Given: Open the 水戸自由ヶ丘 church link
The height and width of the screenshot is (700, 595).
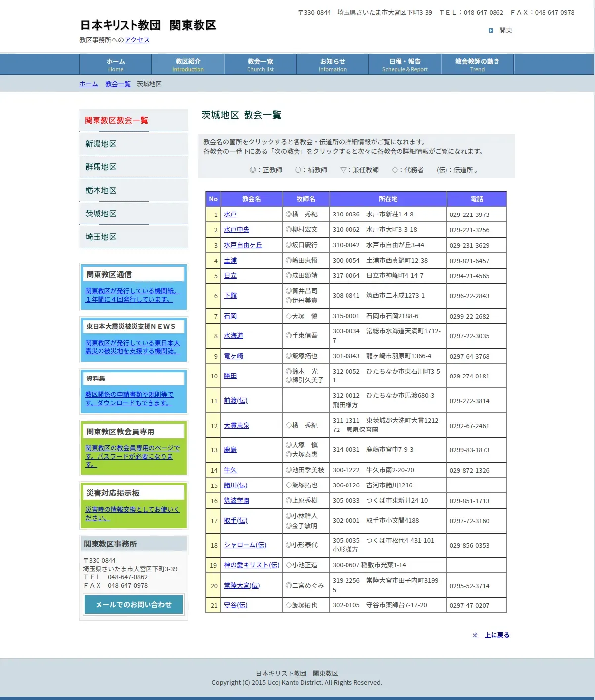Looking at the screenshot, I should [x=243, y=245].
